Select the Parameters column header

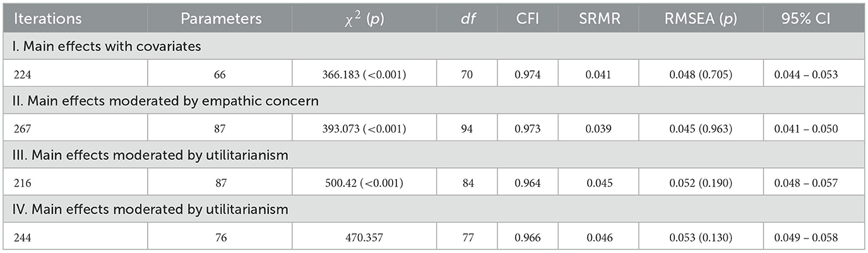[x=221, y=19]
